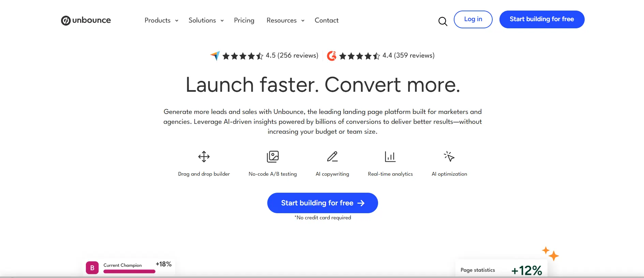Expand the Solutions dropdown menu
The height and width of the screenshot is (278, 644).
click(206, 20)
